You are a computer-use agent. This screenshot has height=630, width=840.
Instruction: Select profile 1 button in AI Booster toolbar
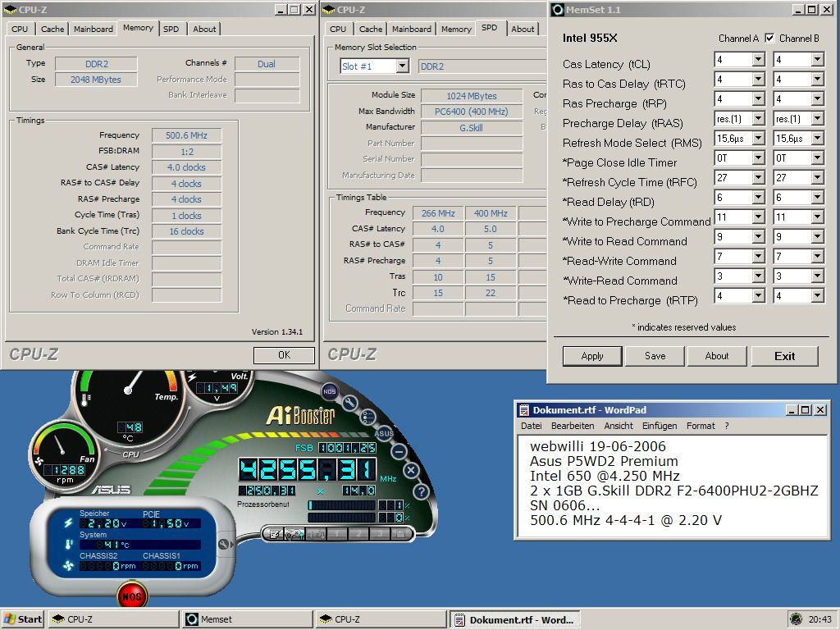coord(337,533)
